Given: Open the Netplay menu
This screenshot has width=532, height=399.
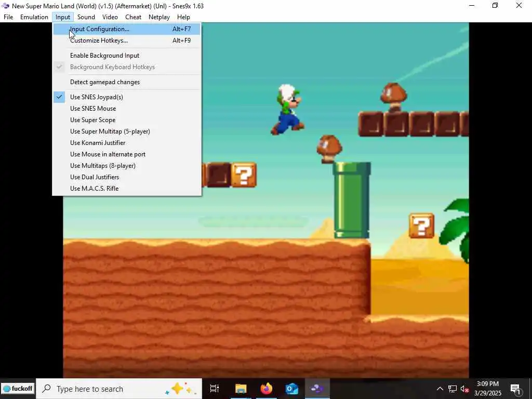Looking at the screenshot, I should 159,17.
